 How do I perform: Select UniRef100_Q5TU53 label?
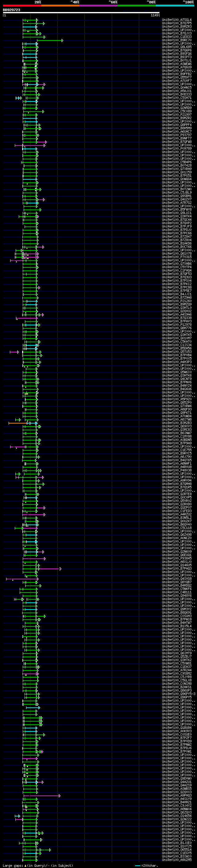pyautogui.click(x=177, y=352)
